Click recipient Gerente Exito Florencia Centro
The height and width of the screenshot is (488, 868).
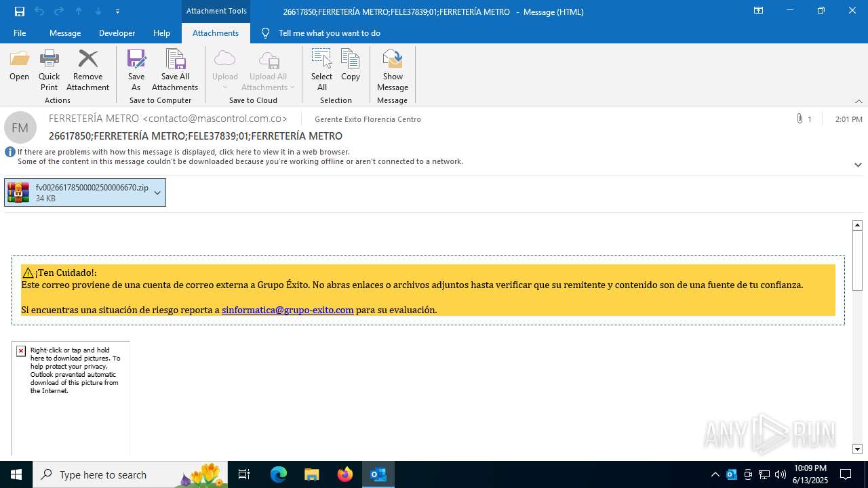tap(368, 119)
